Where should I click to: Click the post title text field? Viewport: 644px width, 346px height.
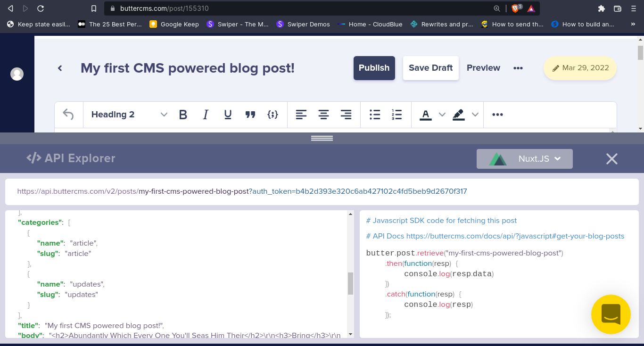pos(188,68)
